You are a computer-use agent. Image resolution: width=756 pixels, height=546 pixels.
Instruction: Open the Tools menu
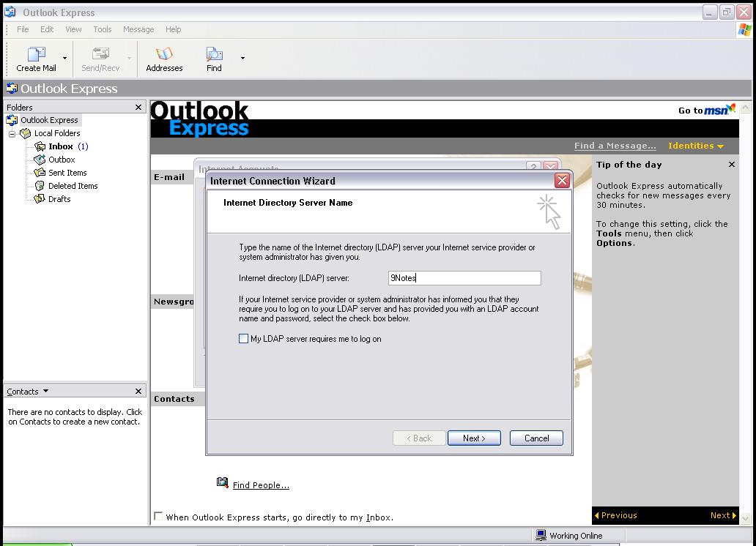(103, 29)
